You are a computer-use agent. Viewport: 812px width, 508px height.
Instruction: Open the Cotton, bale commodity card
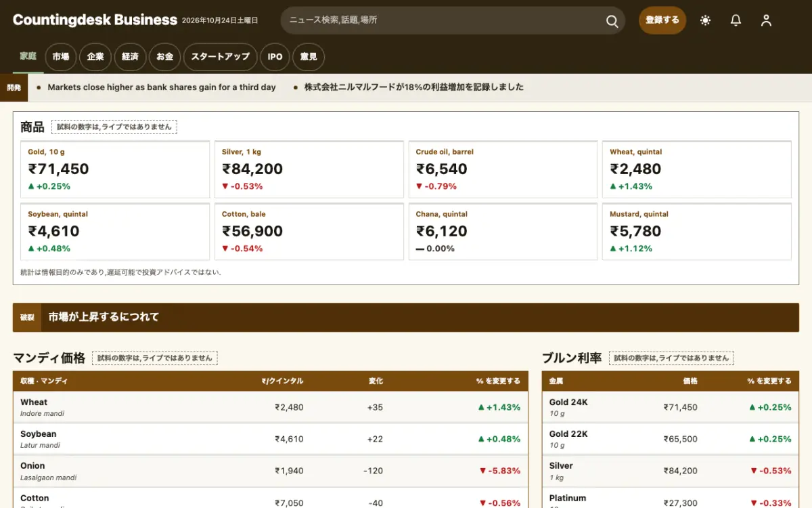tap(309, 232)
